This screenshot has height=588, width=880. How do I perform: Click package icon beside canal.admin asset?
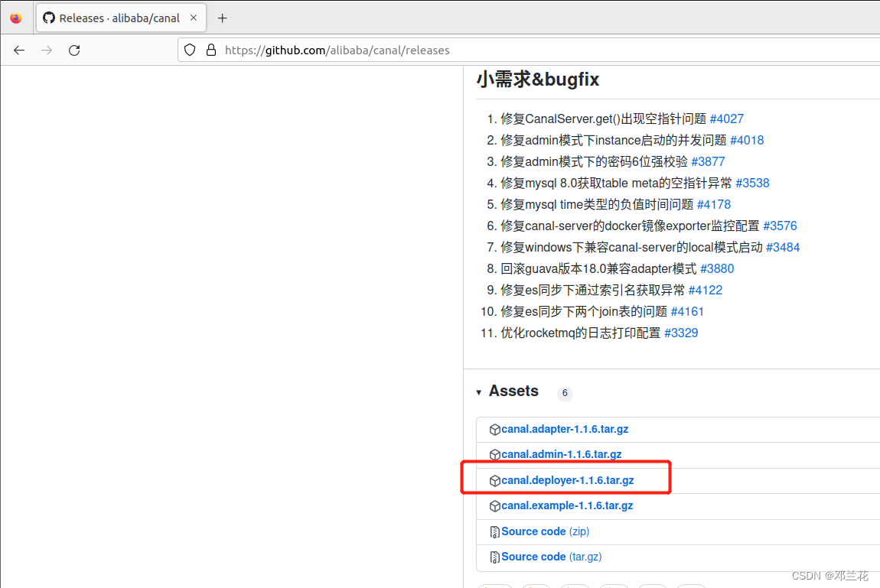(x=494, y=455)
